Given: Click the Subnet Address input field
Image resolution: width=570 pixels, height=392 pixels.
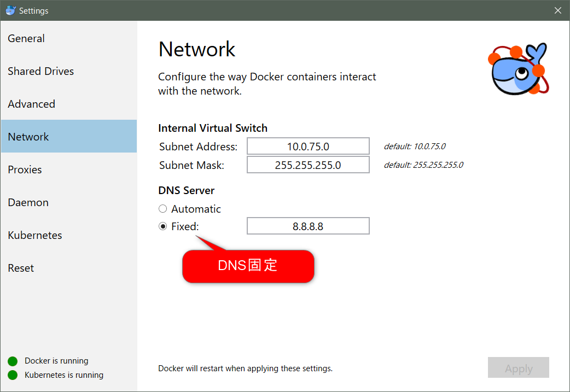Looking at the screenshot, I should tap(309, 147).
